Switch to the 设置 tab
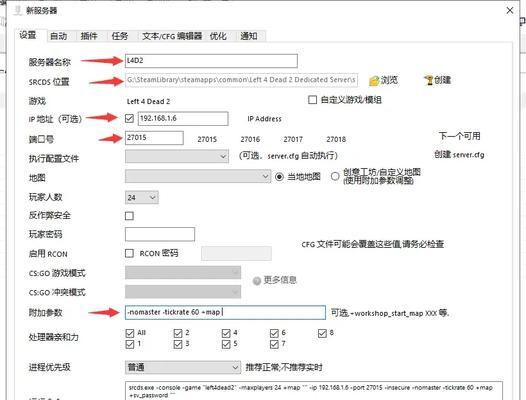Image resolution: width=526 pixels, height=400 pixels. click(28, 35)
